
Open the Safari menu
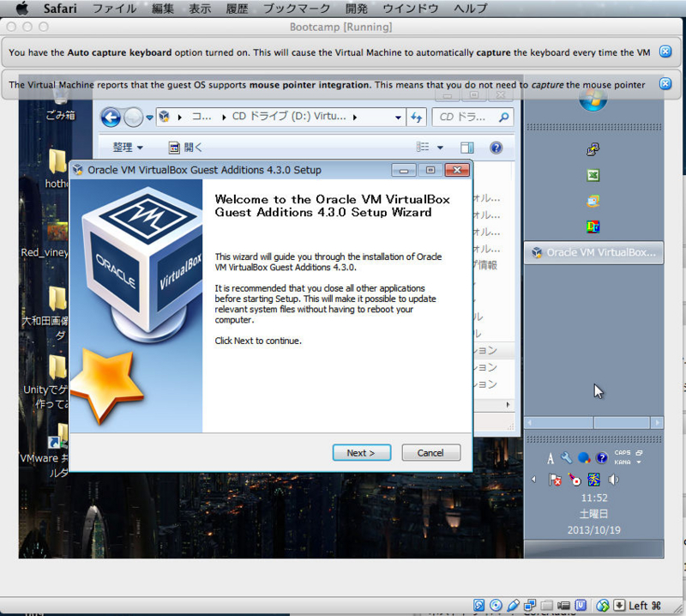click(x=60, y=9)
